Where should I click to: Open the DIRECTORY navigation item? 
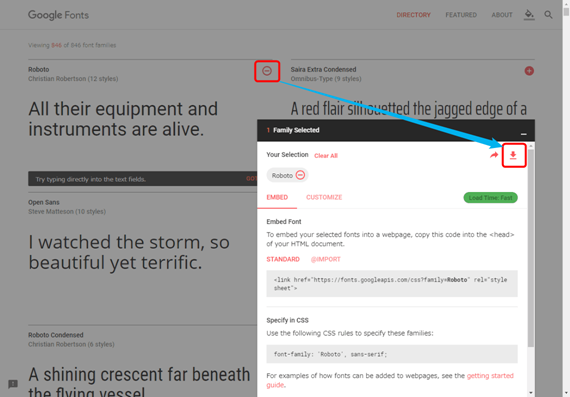413,15
